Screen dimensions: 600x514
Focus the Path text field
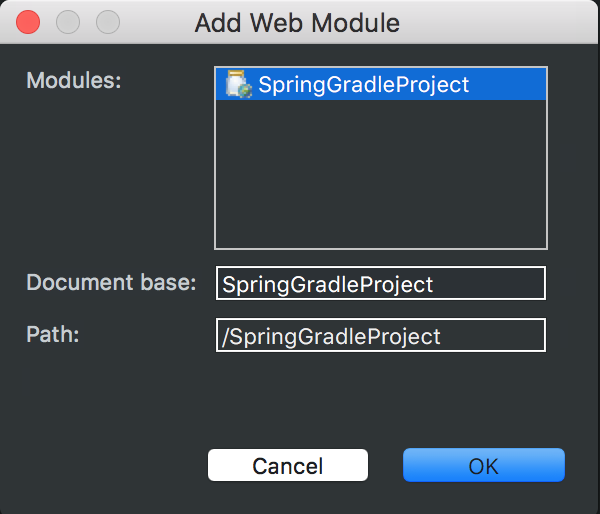tap(380, 336)
